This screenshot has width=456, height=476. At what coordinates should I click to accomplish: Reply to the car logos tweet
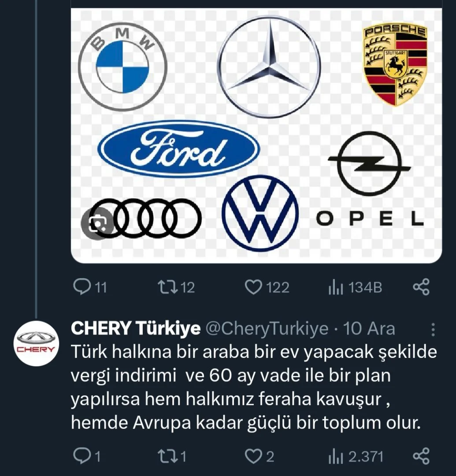point(90,287)
